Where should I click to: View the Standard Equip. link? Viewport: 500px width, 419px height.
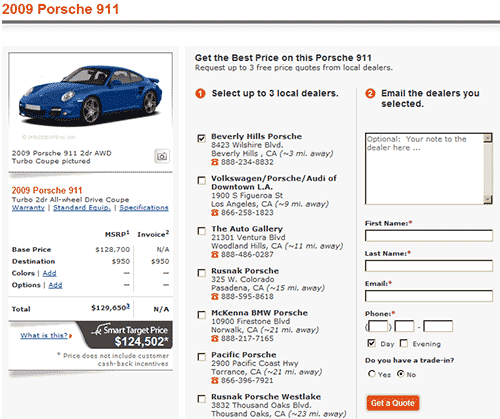point(82,208)
